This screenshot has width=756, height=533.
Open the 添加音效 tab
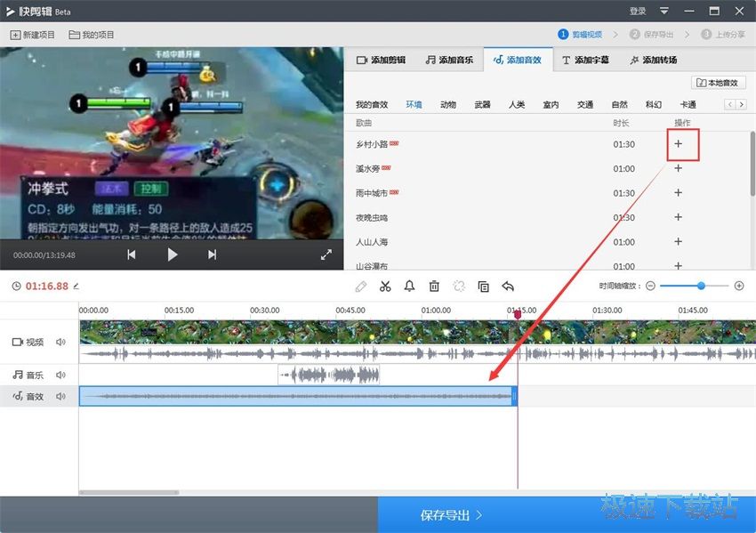coord(518,60)
